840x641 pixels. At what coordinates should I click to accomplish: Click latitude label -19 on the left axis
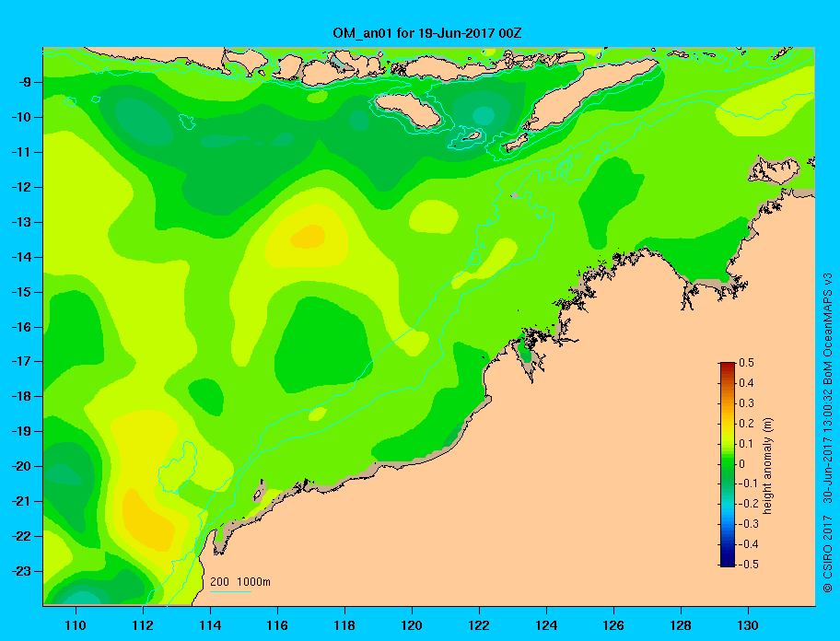20,431
